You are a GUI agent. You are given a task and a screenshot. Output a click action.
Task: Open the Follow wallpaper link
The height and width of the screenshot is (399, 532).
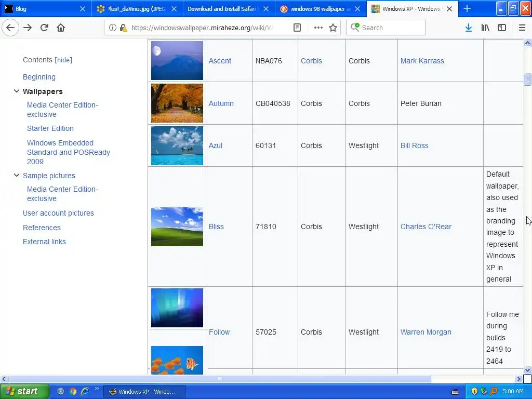(219, 332)
